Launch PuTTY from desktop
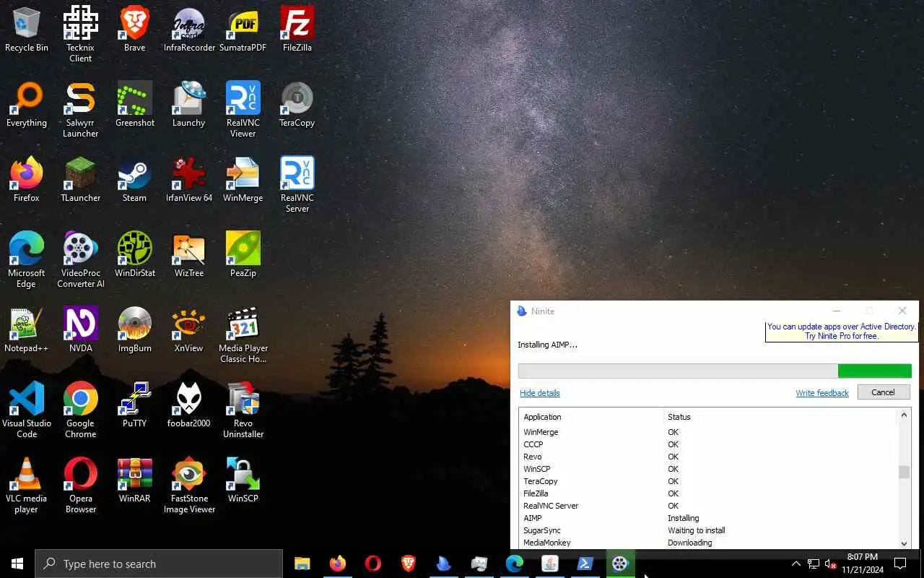The image size is (924, 578). click(x=134, y=406)
